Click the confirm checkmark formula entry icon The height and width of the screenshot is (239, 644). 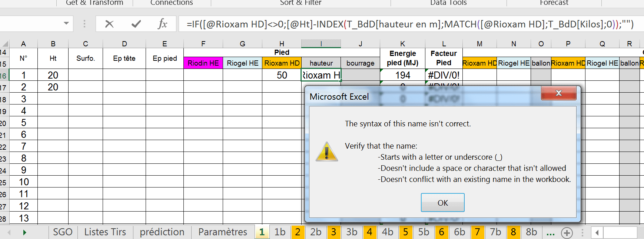[x=136, y=24]
